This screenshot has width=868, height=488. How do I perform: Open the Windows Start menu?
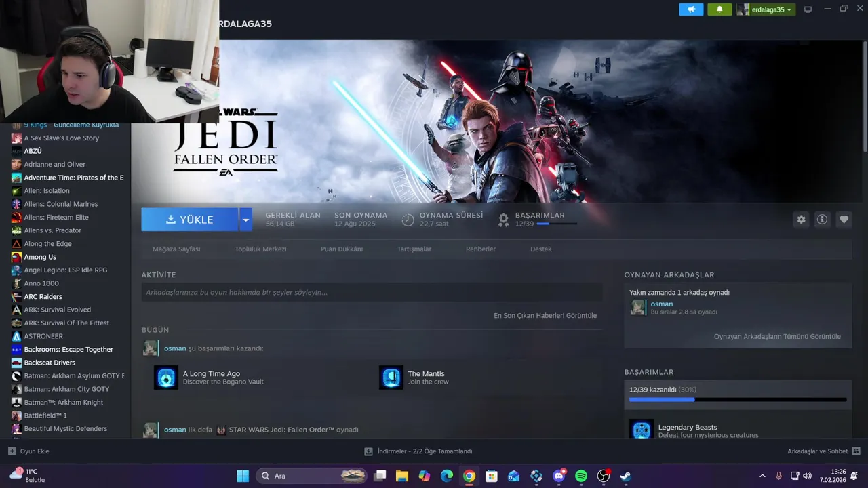click(243, 476)
